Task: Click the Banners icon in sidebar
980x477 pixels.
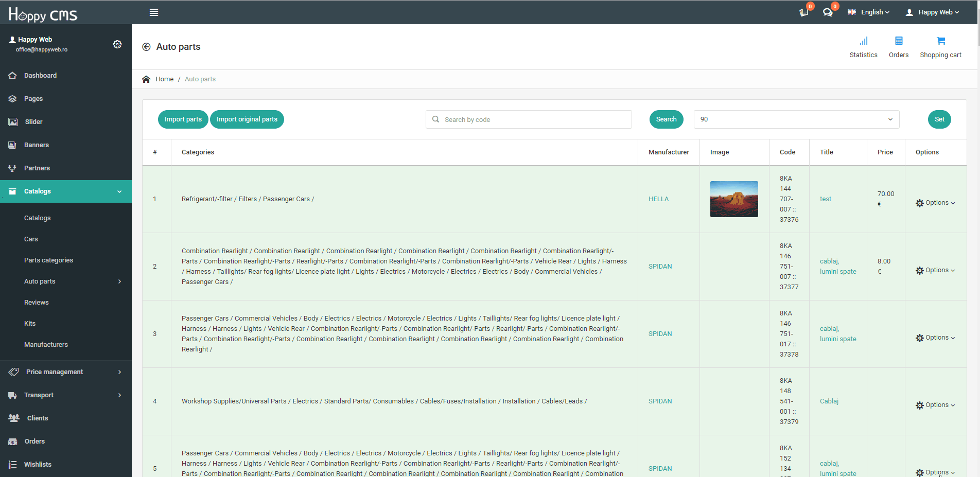Action: 12,145
